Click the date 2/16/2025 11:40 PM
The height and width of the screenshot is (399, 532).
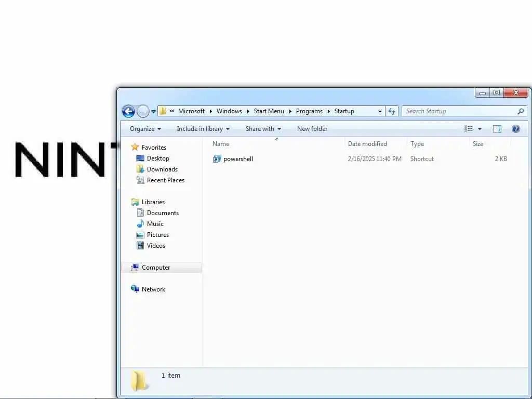375,159
